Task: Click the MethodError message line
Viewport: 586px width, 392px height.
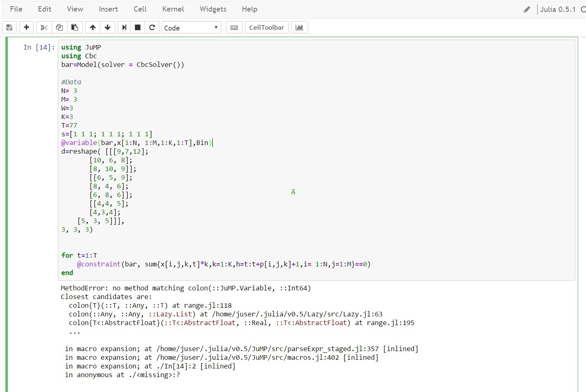Action: click(186, 288)
